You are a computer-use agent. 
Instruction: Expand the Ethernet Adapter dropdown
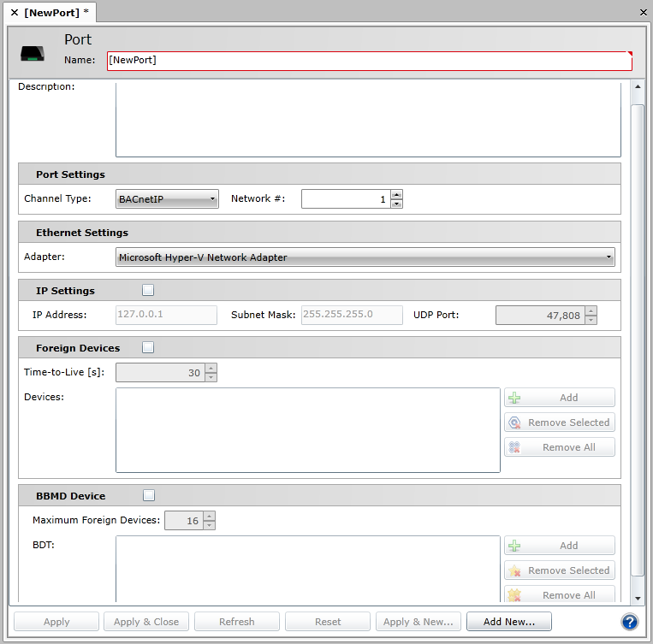coord(365,257)
